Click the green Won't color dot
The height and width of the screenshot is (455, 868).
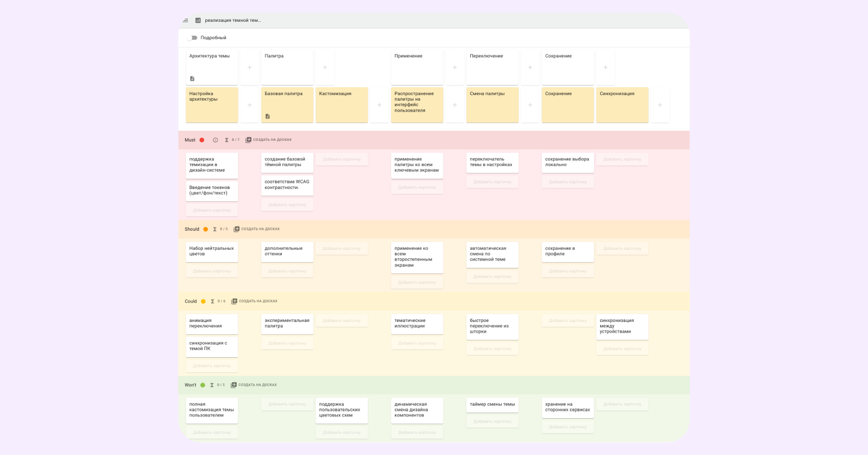pos(202,385)
